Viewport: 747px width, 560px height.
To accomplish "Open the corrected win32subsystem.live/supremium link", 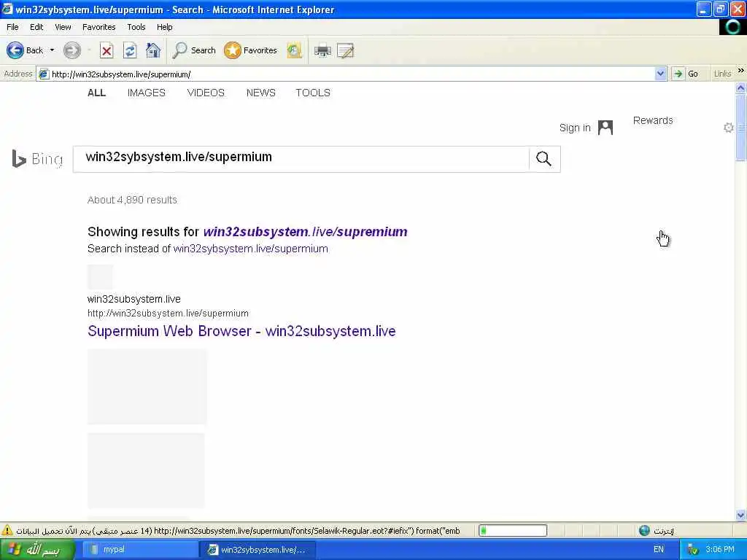I will 305,232.
